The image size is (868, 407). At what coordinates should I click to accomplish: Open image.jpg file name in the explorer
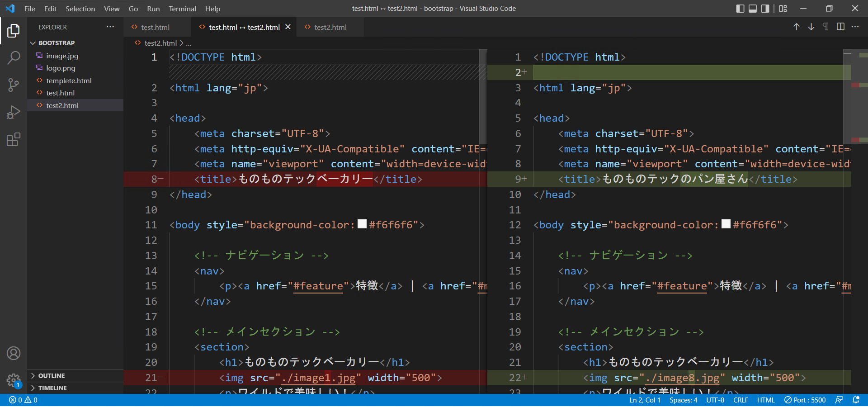click(x=62, y=56)
